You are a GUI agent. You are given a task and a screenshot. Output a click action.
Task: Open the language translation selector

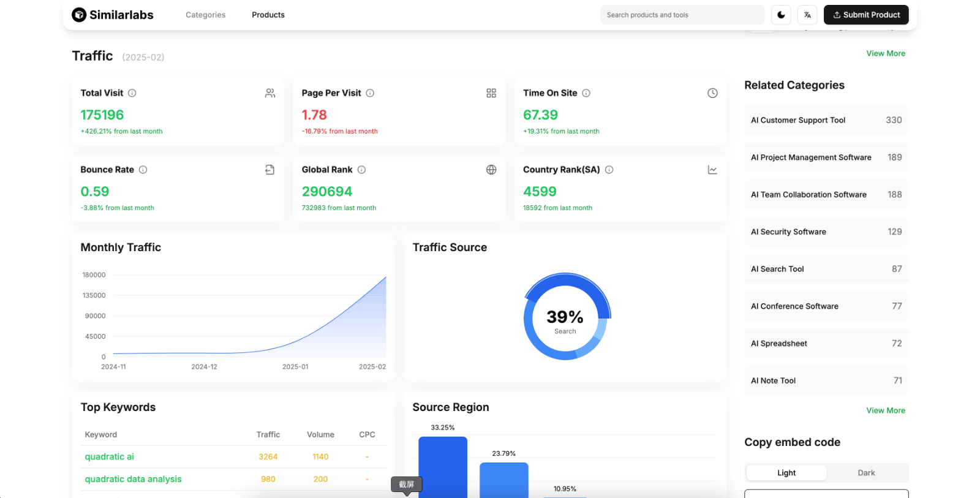point(807,15)
